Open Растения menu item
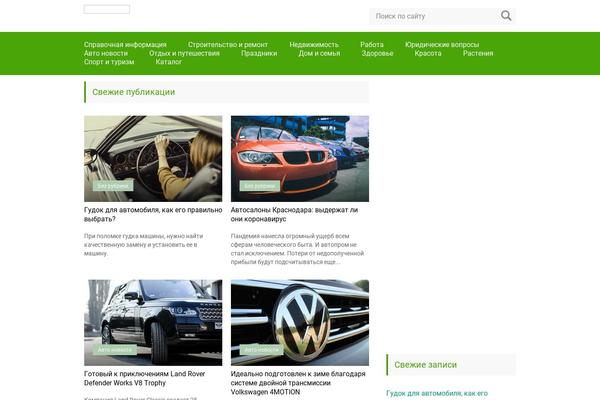The width and height of the screenshot is (600, 400). tap(478, 53)
